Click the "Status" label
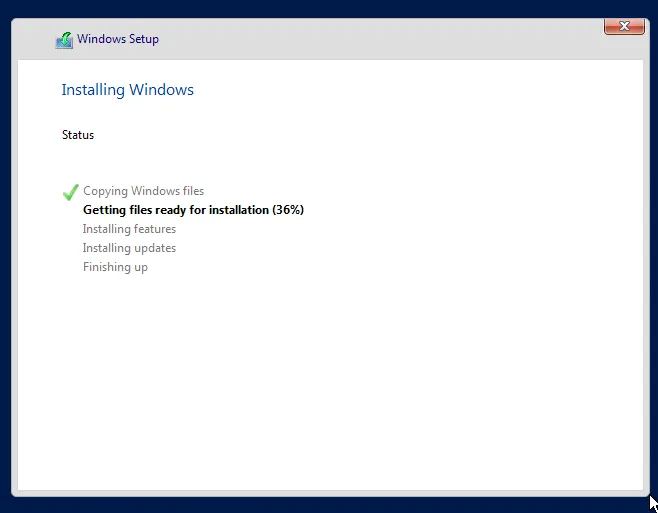Image resolution: width=658 pixels, height=513 pixels. [x=78, y=135]
